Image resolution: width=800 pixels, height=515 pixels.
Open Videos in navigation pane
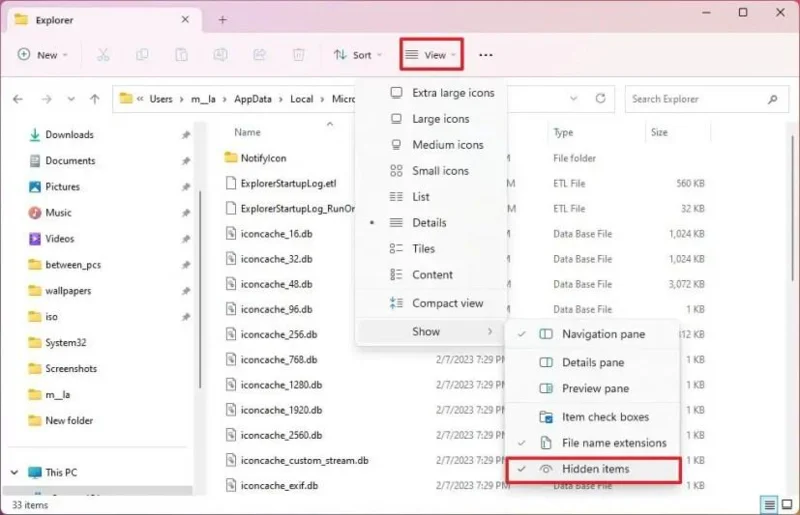(x=59, y=239)
